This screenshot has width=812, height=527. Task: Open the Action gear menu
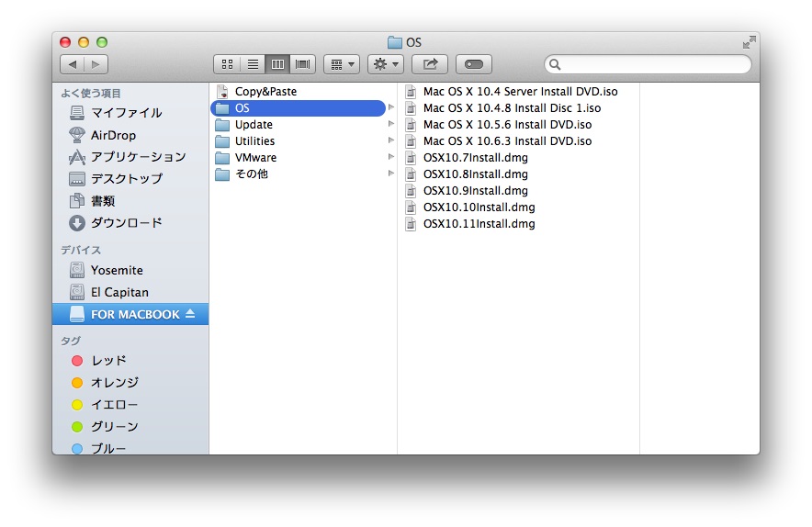click(x=386, y=64)
